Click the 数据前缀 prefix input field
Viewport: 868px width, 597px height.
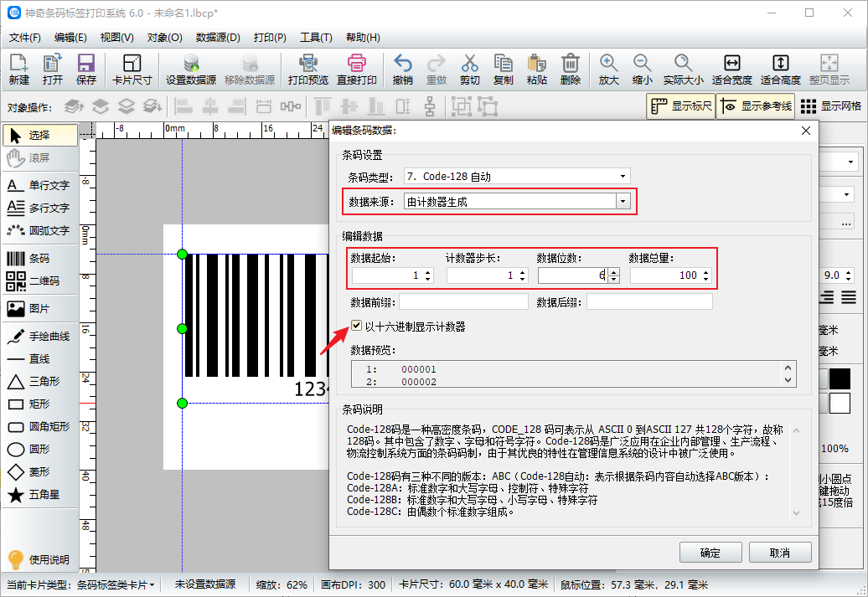click(463, 301)
